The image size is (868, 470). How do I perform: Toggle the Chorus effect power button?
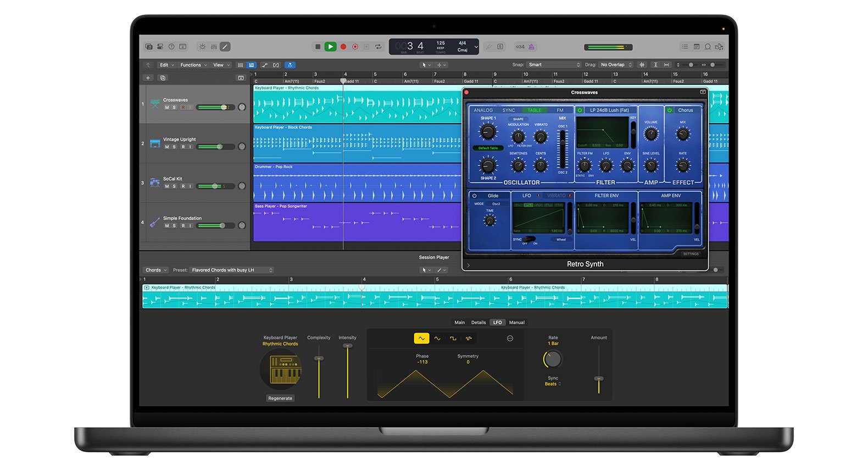point(670,110)
